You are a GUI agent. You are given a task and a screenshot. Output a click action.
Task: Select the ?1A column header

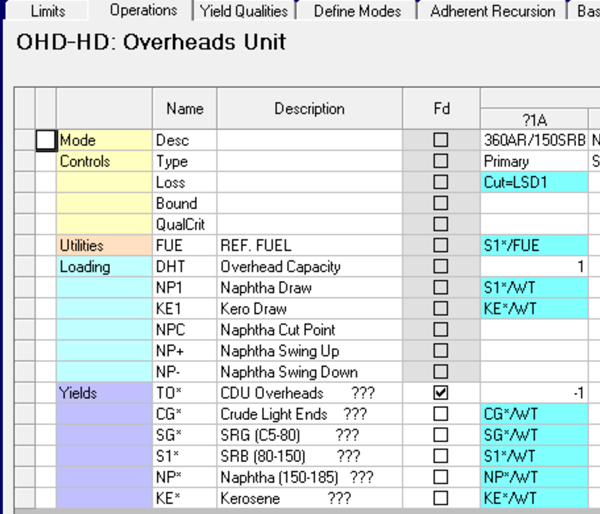click(x=534, y=120)
